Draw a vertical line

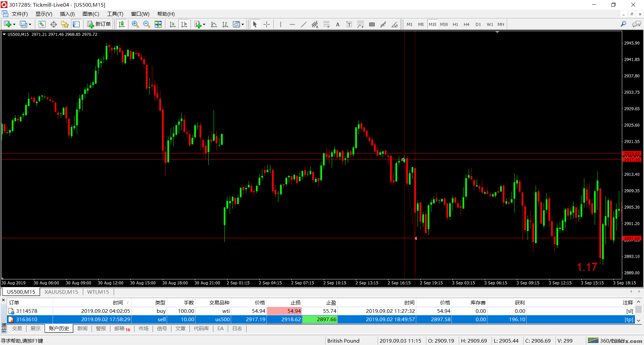[x=280, y=24]
